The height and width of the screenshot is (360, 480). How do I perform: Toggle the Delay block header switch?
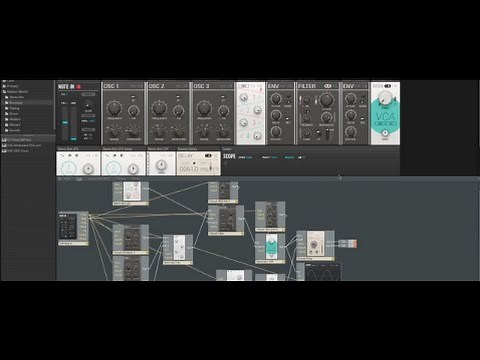click(x=208, y=156)
